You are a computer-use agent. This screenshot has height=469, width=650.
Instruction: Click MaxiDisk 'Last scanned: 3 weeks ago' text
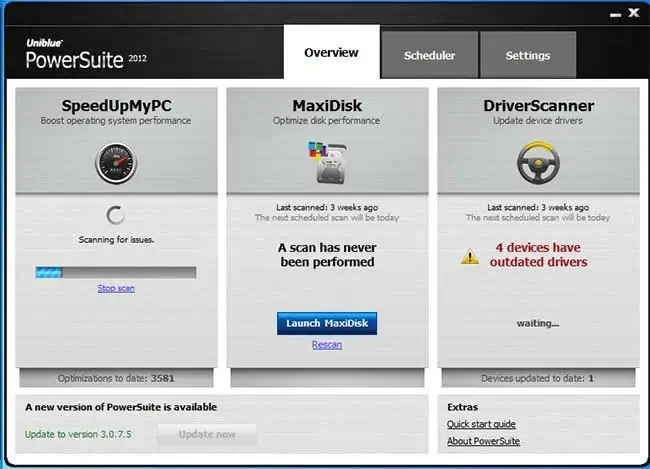pyautogui.click(x=327, y=207)
